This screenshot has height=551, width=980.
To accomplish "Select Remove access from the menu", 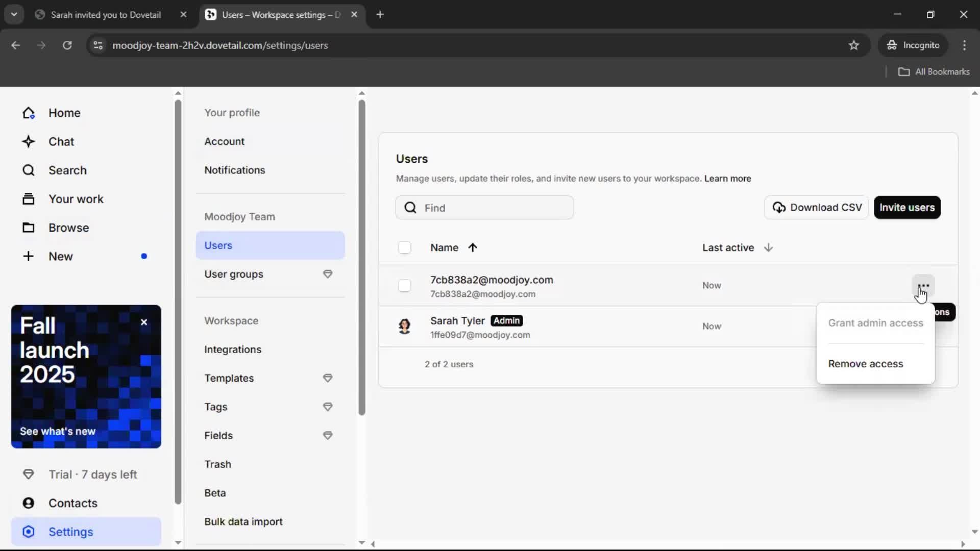I will [866, 364].
